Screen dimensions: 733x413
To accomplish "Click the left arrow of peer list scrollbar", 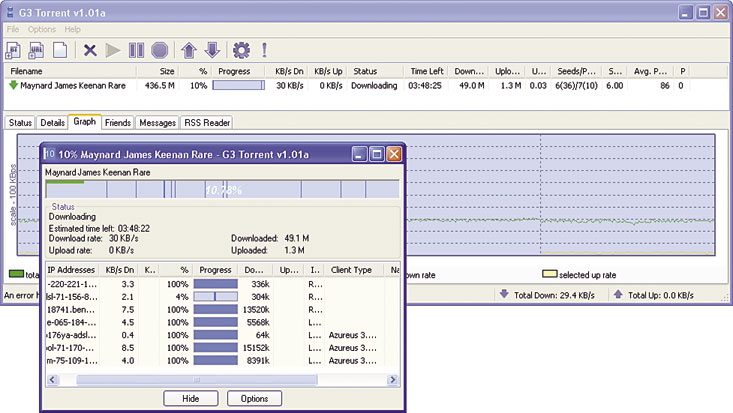I will pyautogui.click(x=52, y=379).
